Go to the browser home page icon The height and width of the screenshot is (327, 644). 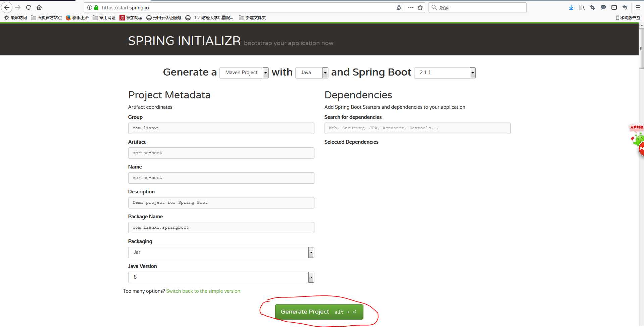click(x=39, y=7)
